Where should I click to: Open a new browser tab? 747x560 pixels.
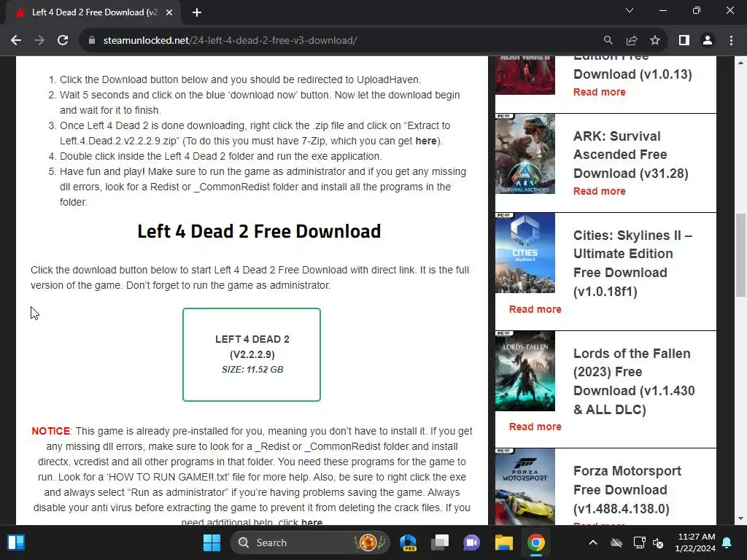[197, 12]
